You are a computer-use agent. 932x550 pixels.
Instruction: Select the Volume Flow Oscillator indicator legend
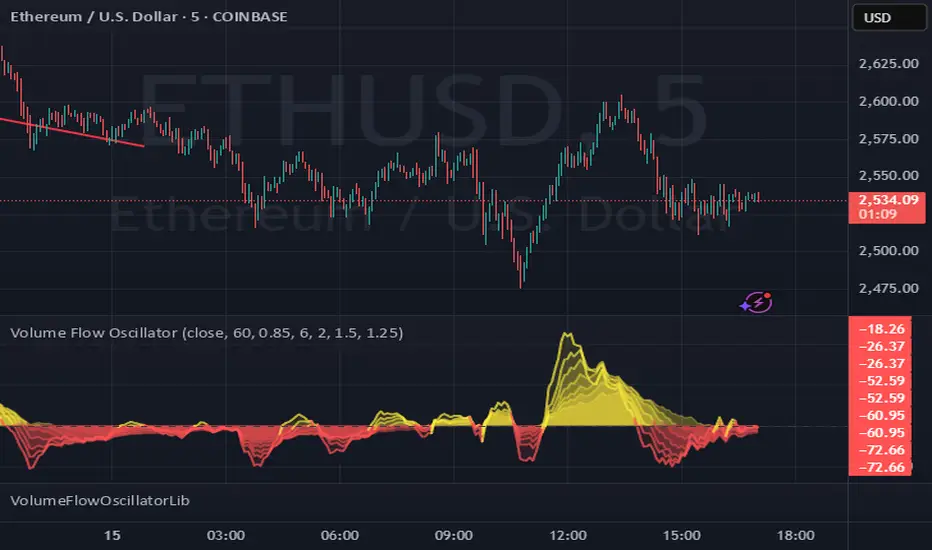(206, 333)
